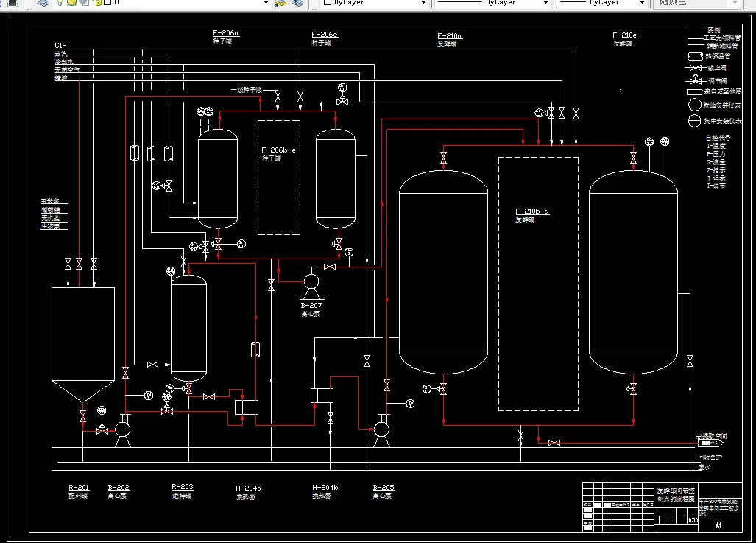Select the B-207 centrifugal pump symbol
This screenshot has height=543, width=756.
311,284
